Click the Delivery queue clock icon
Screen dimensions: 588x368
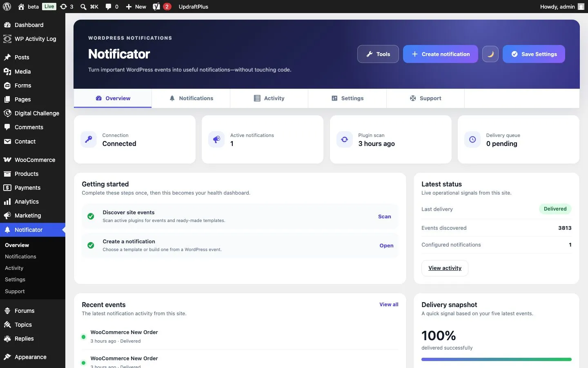[472, 139]
